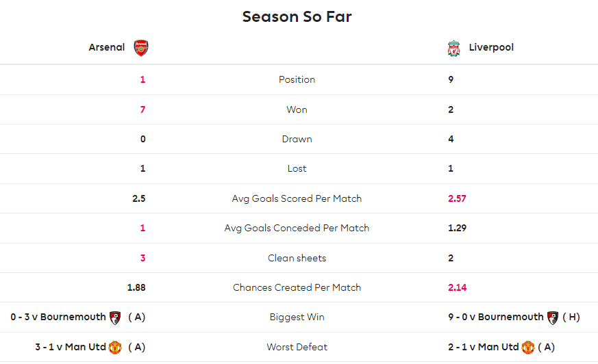Select Liverpool's 9 - 0 v Bournemouth result
Image resolution: width=598 pixels, height=364 pixels.
496,317
